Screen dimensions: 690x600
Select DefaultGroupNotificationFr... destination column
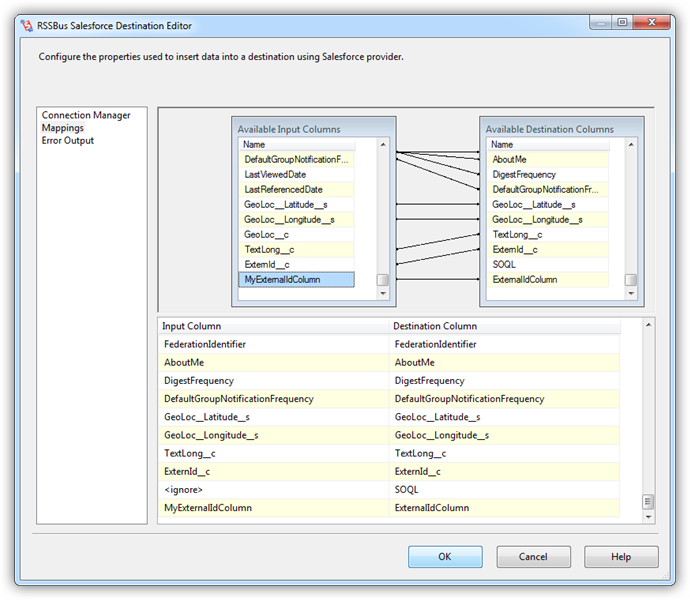pos(548,189)
